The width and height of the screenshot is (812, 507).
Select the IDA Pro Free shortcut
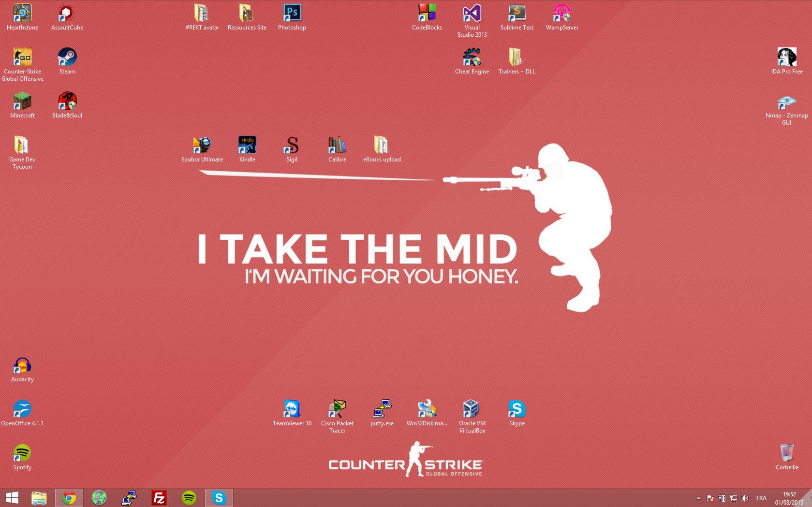pos(787,61)
